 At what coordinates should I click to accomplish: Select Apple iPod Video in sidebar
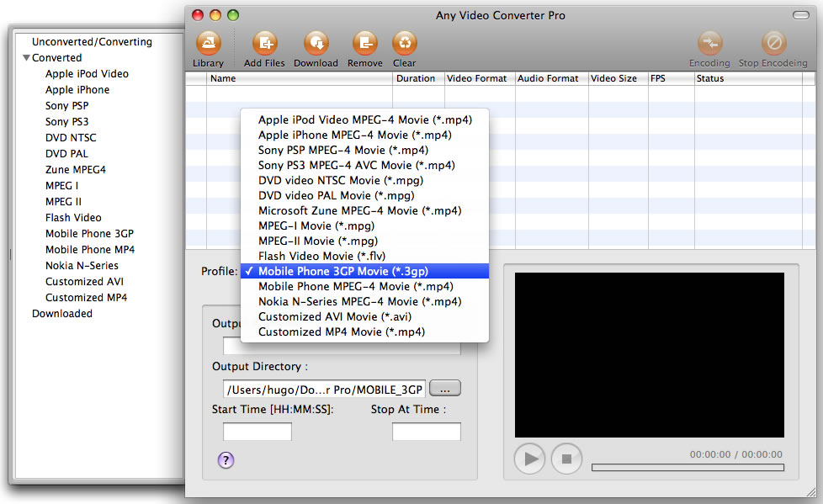pyautogui.click(x=87, y=74)
